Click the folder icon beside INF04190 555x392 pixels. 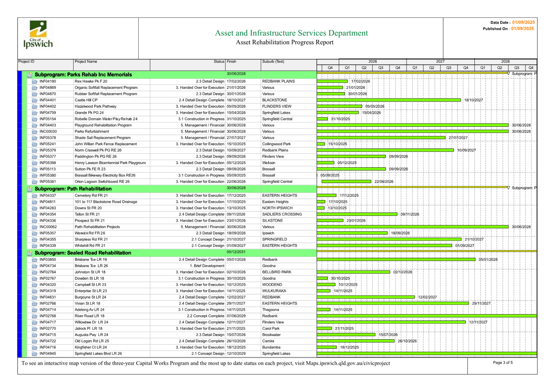(x=35, y=81)
